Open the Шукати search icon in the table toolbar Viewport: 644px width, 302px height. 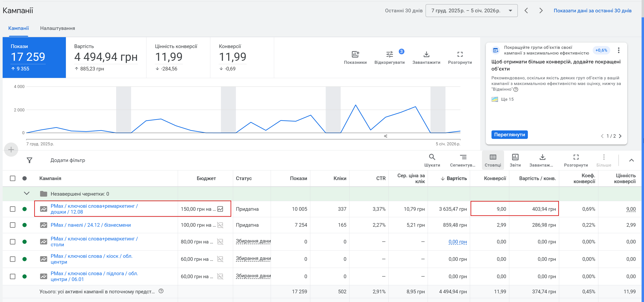[432, 157]
